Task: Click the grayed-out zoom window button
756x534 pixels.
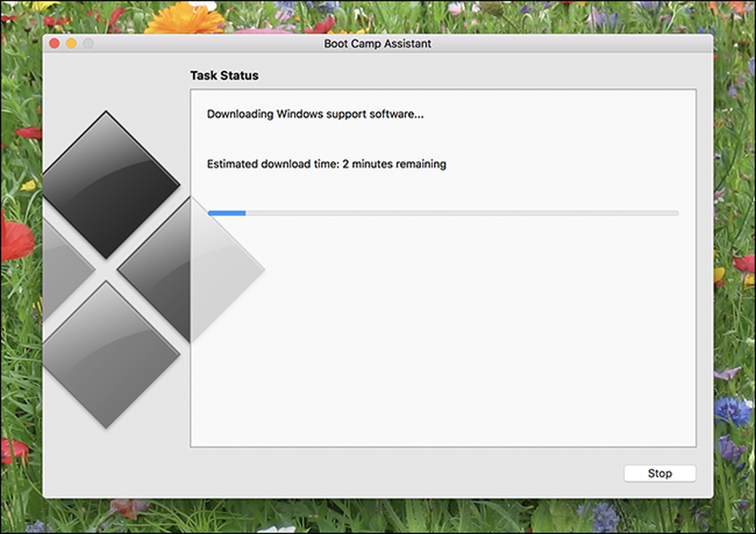Action: pyautogui.click(x=88, y=43)
